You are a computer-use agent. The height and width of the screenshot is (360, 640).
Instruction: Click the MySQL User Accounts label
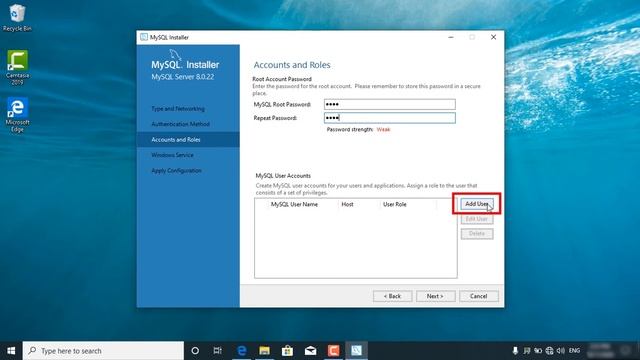coord(283,176)
